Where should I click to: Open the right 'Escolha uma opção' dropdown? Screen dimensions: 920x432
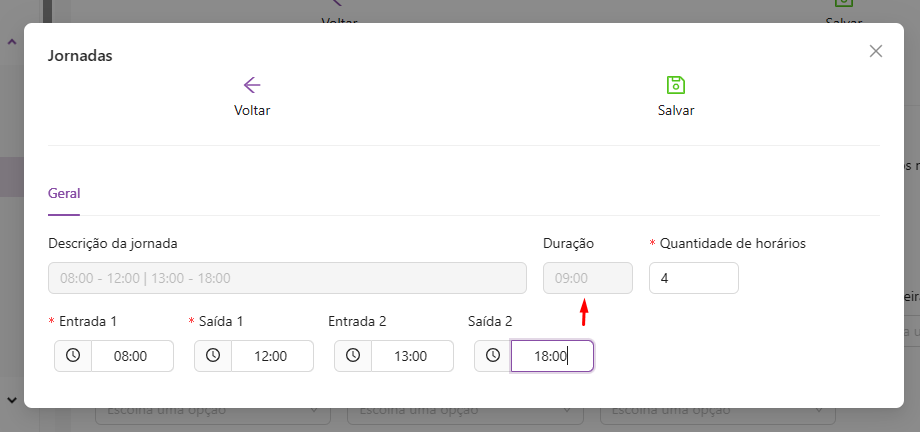[x=718, y=411]
